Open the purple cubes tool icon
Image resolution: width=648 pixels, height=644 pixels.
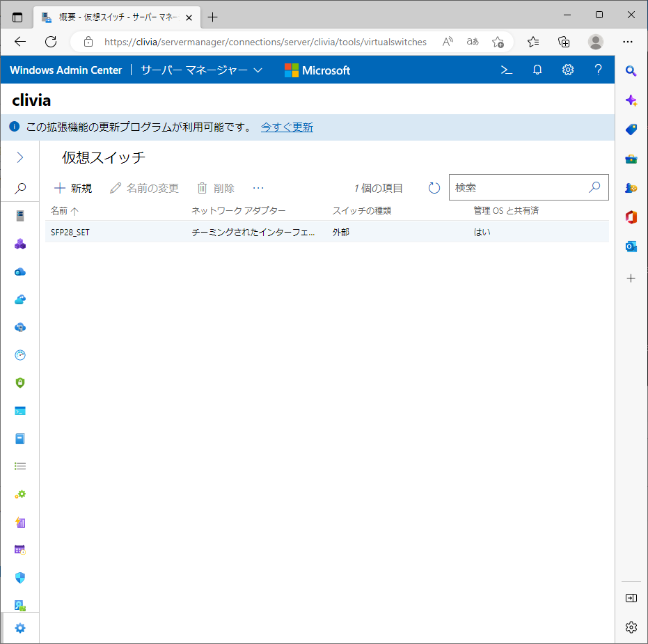click(x=19, y=244)
